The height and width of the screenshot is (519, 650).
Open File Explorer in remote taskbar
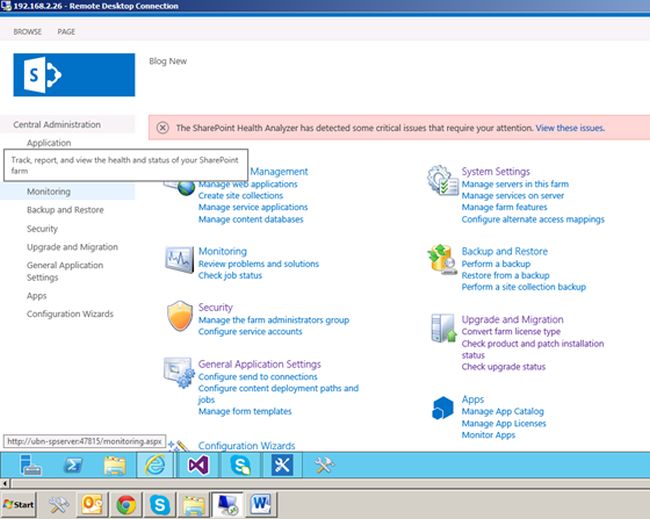click(x=115, y=465)
